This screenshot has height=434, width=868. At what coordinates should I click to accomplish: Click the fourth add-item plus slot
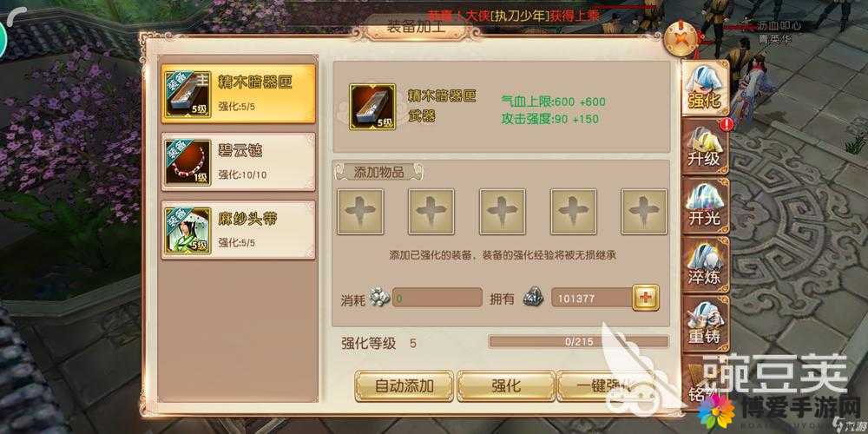(x=574, y=212)
